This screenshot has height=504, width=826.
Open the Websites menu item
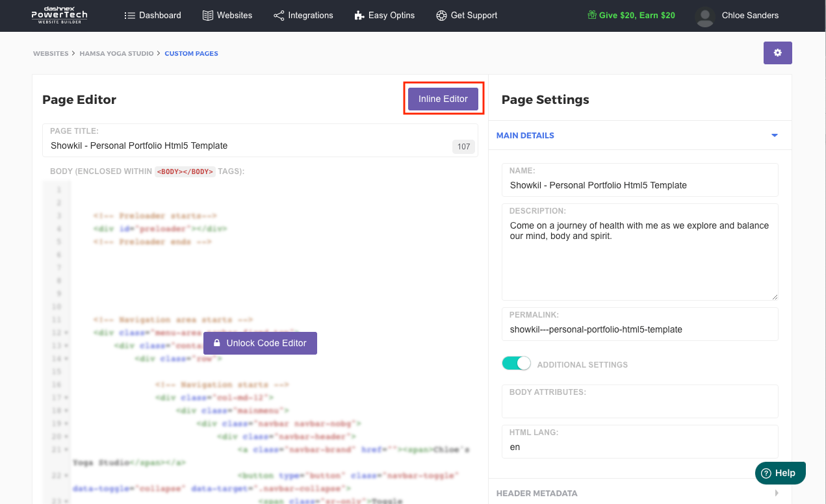pos(227,15)
